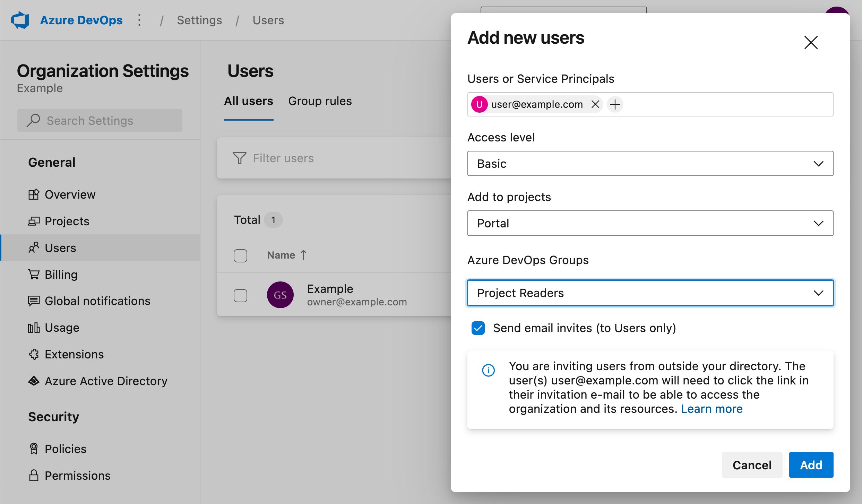
Task: Click the plus icon to add another user
Action: [x=615, y=104]
